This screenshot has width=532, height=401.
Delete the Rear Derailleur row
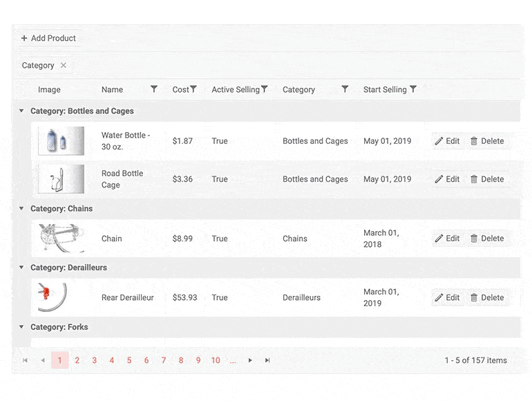pos(487,297)
